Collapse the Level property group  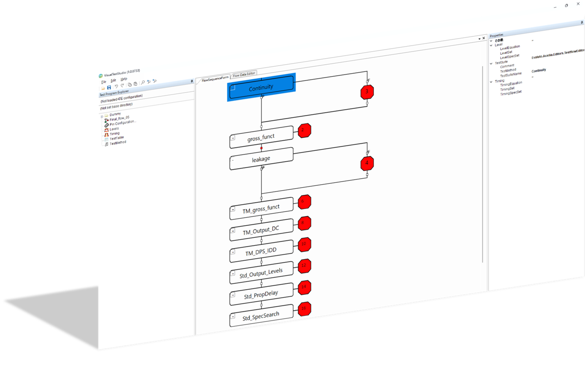(x=491, y=45)
